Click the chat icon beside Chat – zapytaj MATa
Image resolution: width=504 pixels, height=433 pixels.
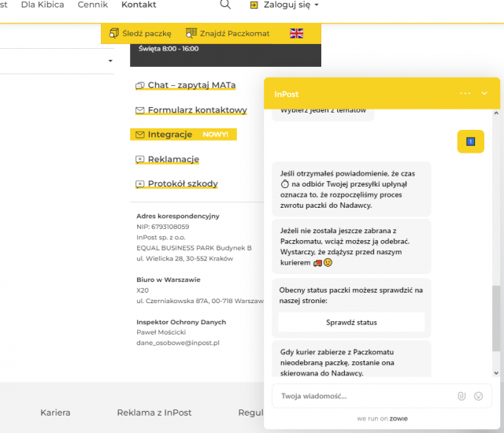[140, 86]
